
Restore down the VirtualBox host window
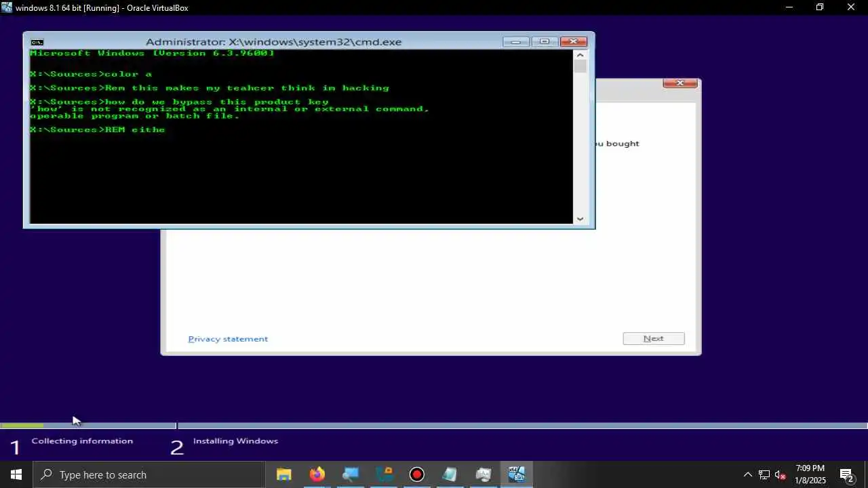point(820,7)
